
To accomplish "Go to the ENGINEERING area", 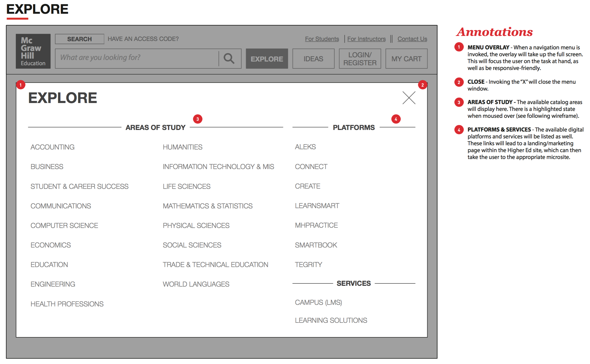I will pyautogui.click(x=53, y=284).
